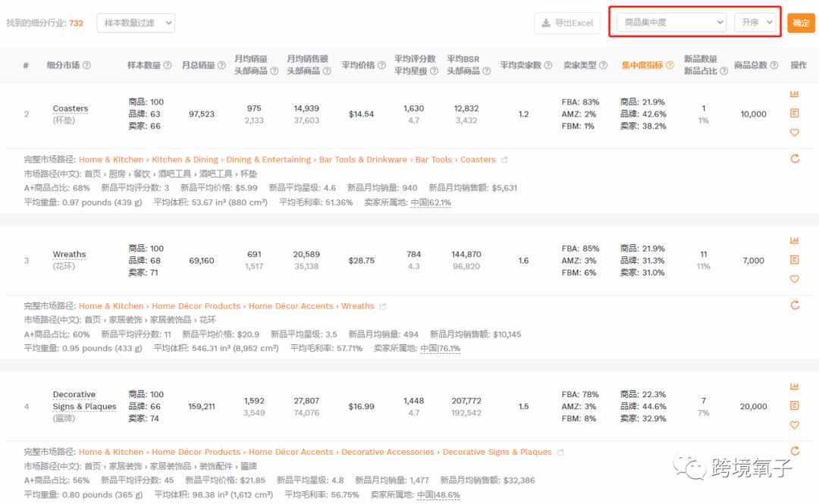Open external link icon after Wreaths path
Image resolution: width=819 pixels, height=504 pixels.
[x=383, y=306]
